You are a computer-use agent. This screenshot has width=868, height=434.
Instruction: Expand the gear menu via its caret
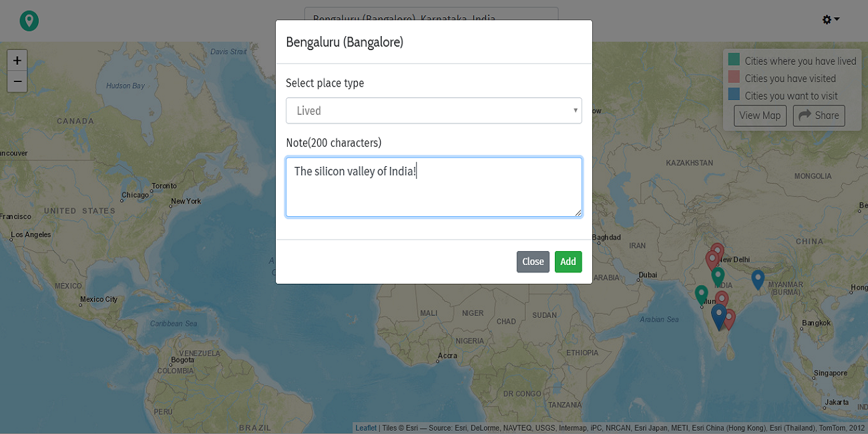click(x=835, y=19)
